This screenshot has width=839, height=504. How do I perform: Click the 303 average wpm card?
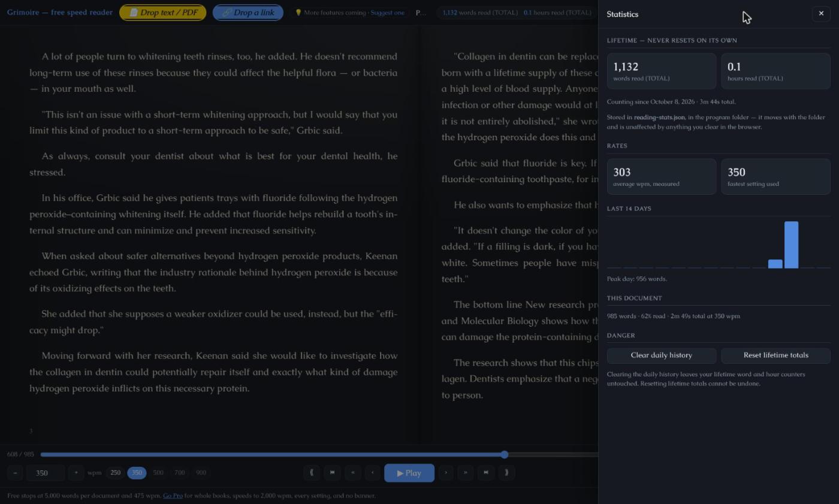pyautogui.click(x=662, y=176)
